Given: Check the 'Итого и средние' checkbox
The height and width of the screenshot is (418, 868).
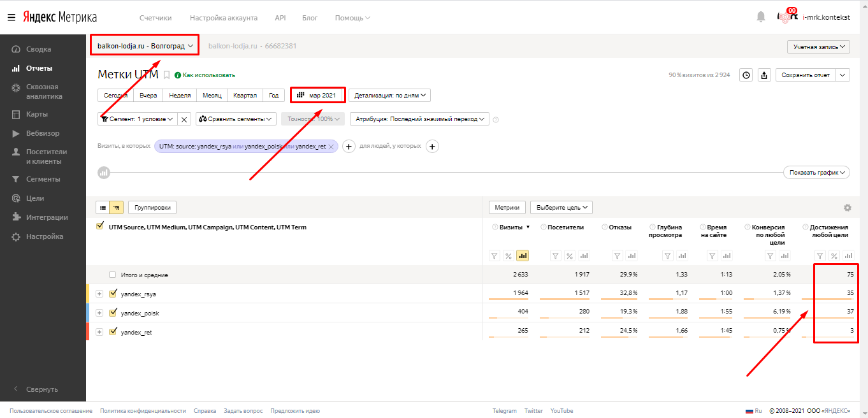Looking at the screenshot, I should click(x=113, y=275).
